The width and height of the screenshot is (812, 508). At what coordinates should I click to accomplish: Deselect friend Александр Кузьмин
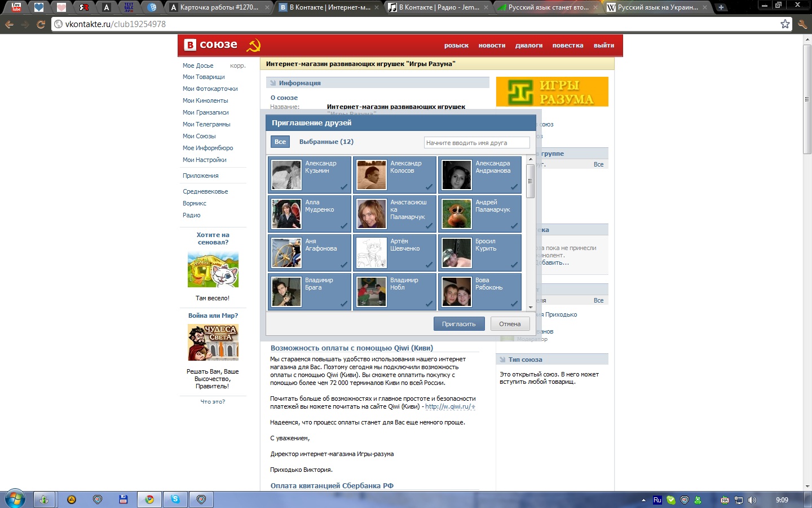pyautogui.click(x=310, y=175)
